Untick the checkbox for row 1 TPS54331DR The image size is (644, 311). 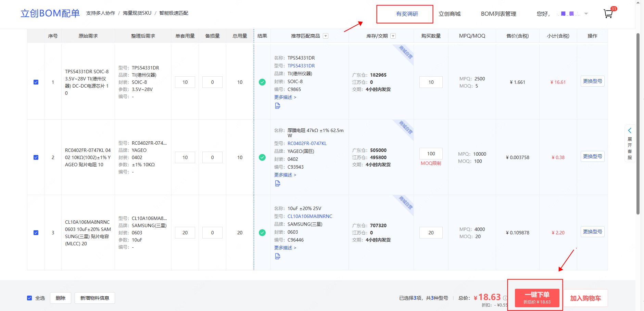point(36,82)
